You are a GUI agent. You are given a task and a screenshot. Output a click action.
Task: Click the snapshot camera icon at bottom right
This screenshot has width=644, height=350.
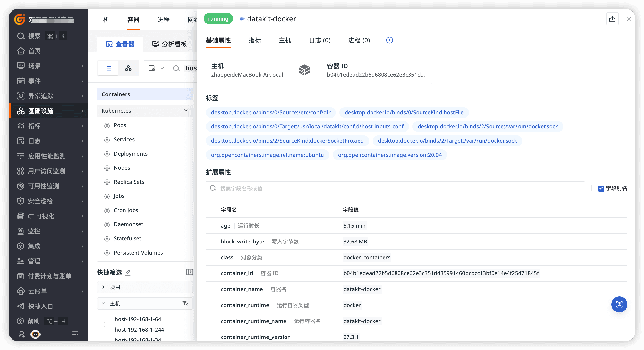[x=619, y=304]
